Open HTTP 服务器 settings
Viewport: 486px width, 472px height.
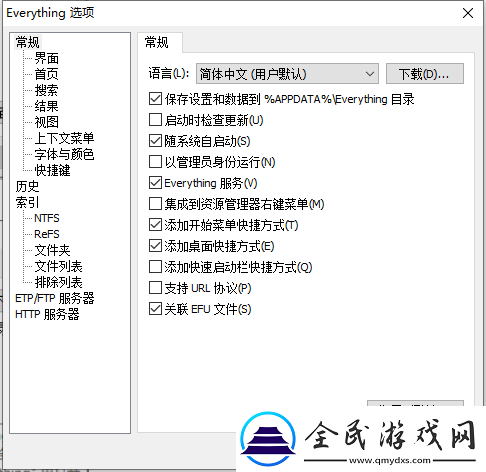[47, 314]
